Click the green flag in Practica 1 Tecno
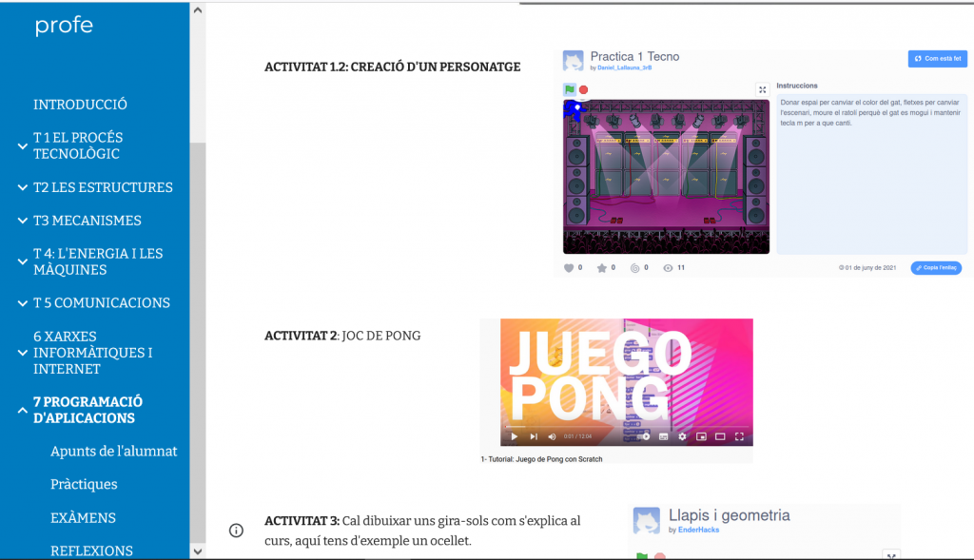Image resolution: width=974 pixels, height=560 pixels. pos(570,89)
